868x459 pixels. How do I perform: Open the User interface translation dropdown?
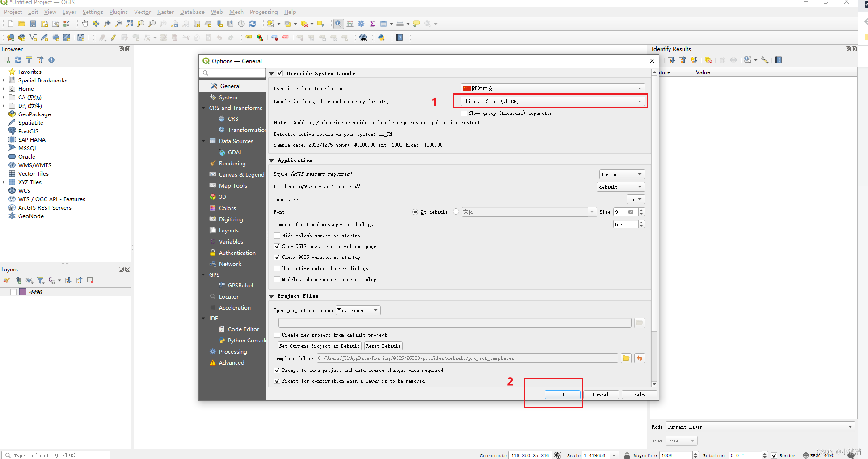[x=553, y=88]
